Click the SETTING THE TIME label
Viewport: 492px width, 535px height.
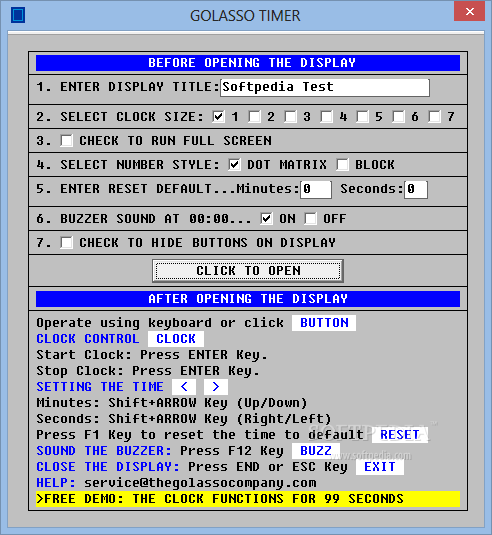pyautogui.click(x=100, y=387)
